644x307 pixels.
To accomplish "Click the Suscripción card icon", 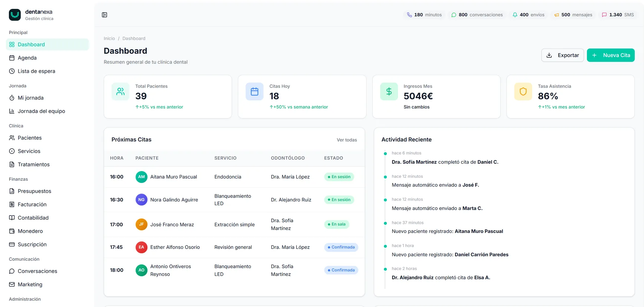I will [x=12, y=244].
